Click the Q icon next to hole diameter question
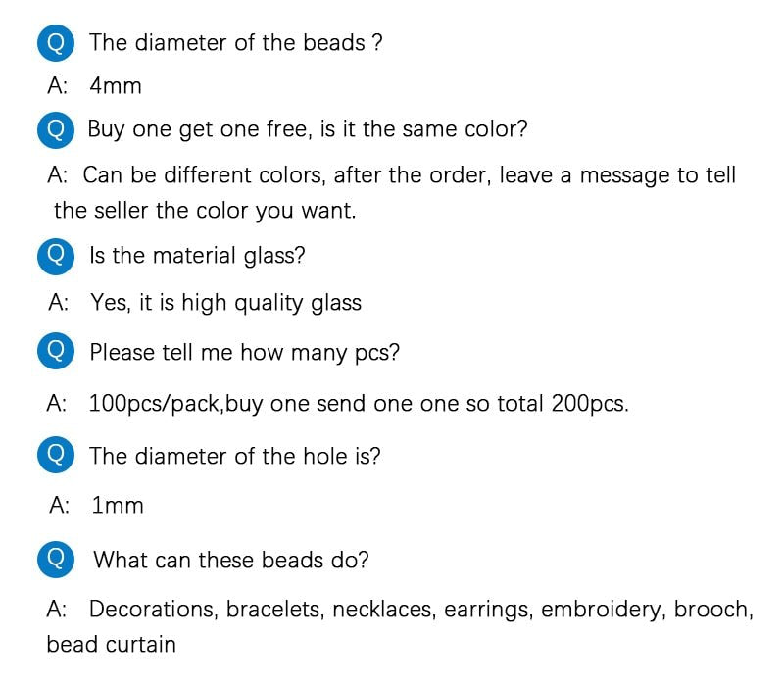This screenshot has width=784, height=687. coord(56,455)
